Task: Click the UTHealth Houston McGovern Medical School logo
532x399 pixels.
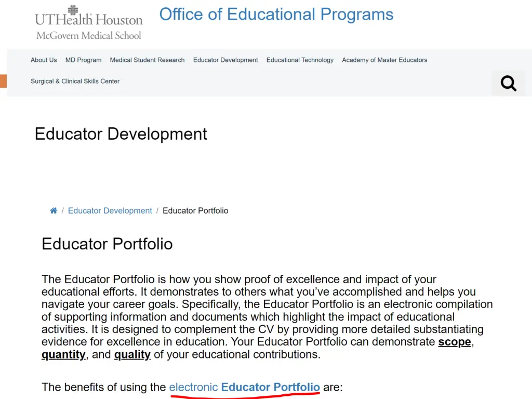Action: coord(88,23)
